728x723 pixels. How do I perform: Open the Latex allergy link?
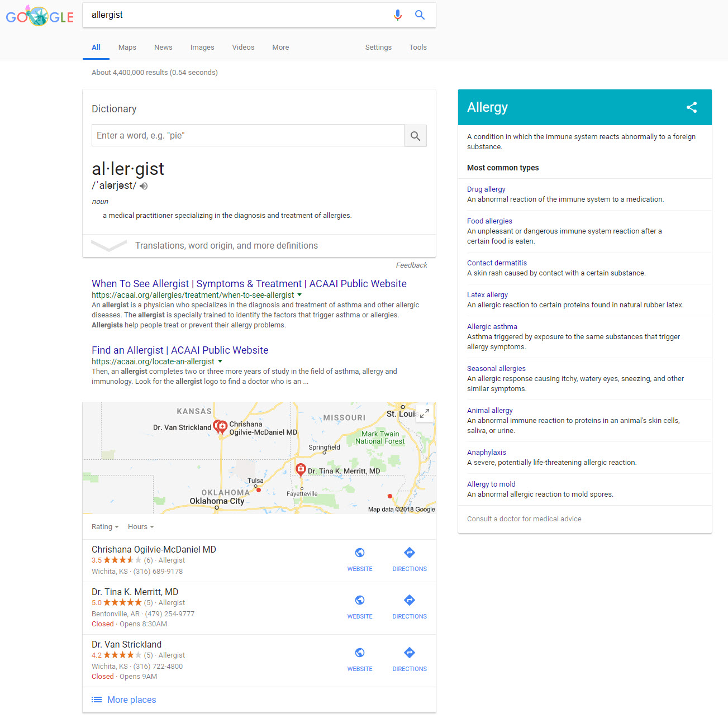(487, 295)
